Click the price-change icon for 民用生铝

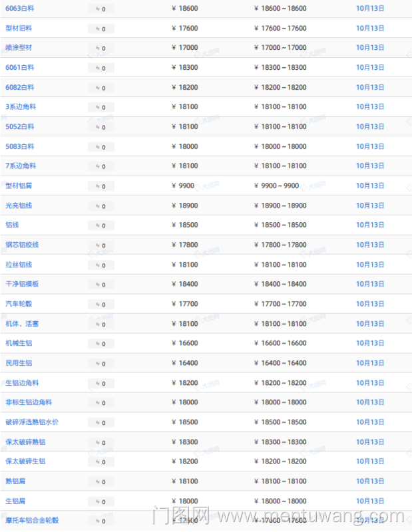97,364
